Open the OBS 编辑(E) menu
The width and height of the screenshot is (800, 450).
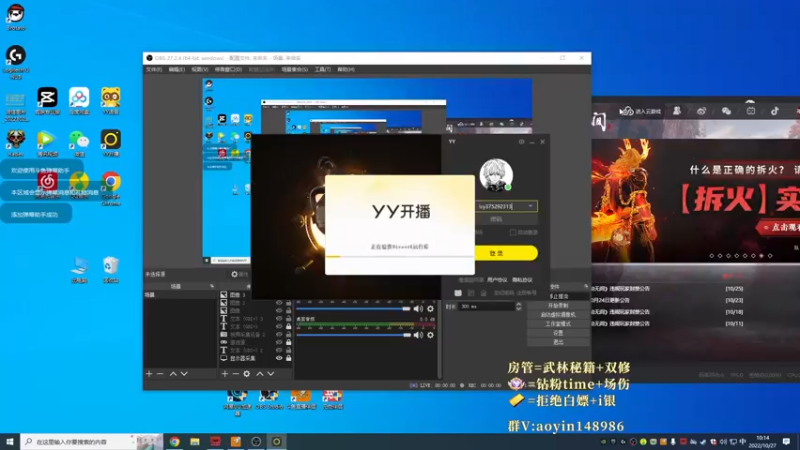pos(177,69)
